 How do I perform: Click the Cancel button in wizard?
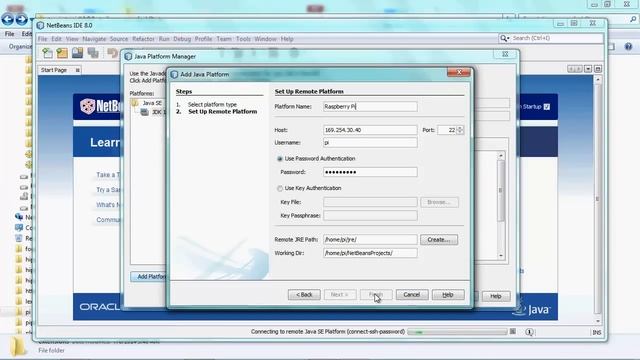click(412, 295)
